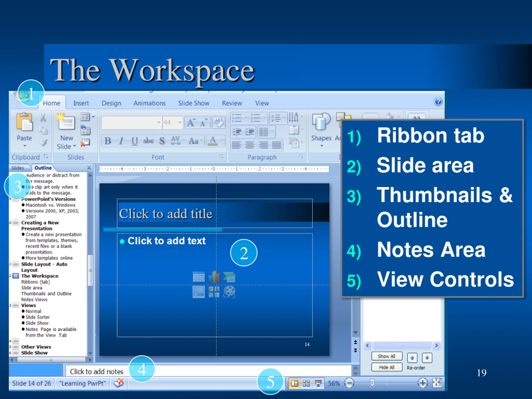
Task: Open the font size dropdown
Action: coord(179,122)
